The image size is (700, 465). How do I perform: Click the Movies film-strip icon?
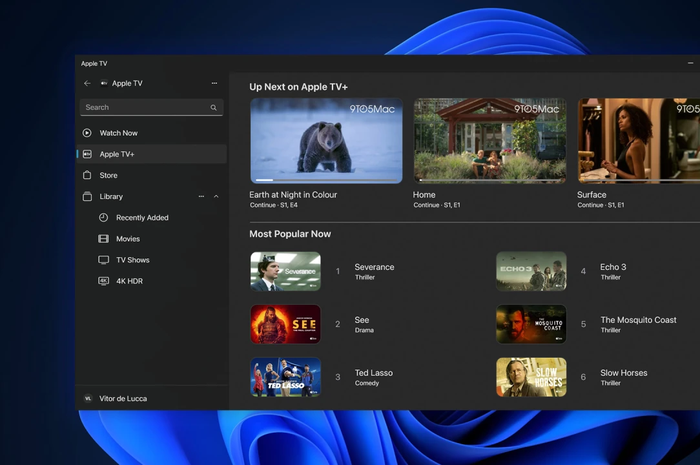(x=103, y=239)
